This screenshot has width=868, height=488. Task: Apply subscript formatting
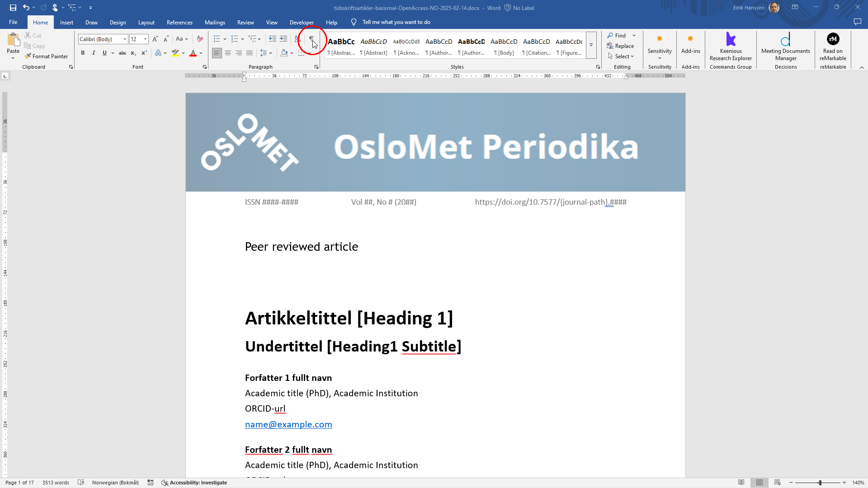pyautogui.click(x=133, y=53)
